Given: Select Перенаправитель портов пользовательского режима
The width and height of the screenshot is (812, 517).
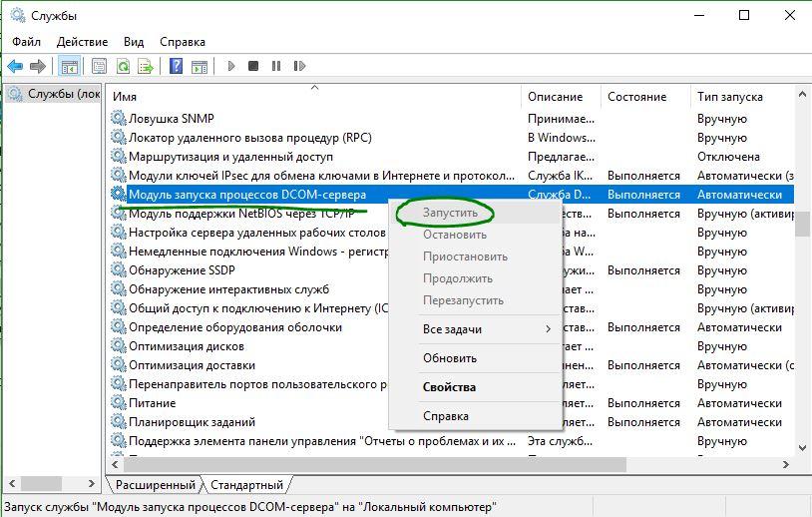Looking at the screenshot, I should 257,384.
